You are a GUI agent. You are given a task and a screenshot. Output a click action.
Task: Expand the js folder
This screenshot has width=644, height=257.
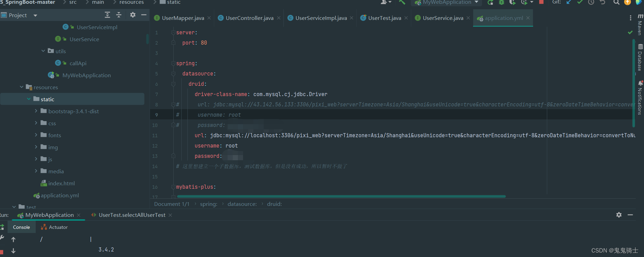pos(36,159)
